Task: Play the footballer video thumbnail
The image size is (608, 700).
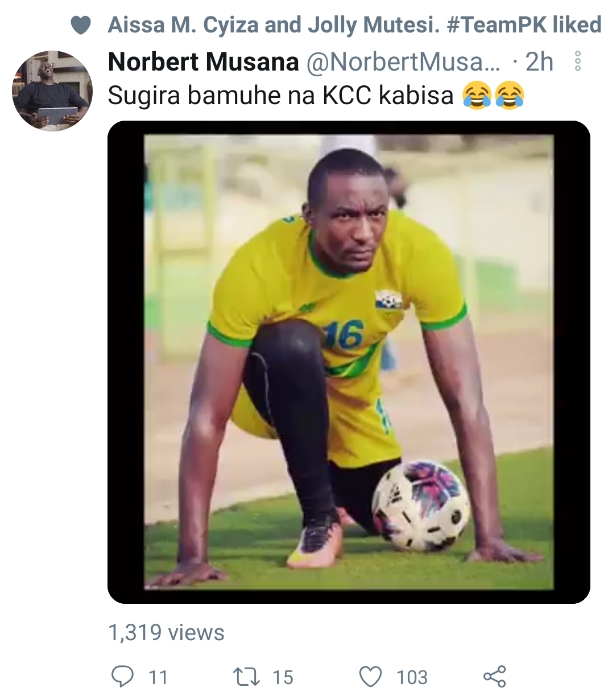Action: click(x=349, y=362)
